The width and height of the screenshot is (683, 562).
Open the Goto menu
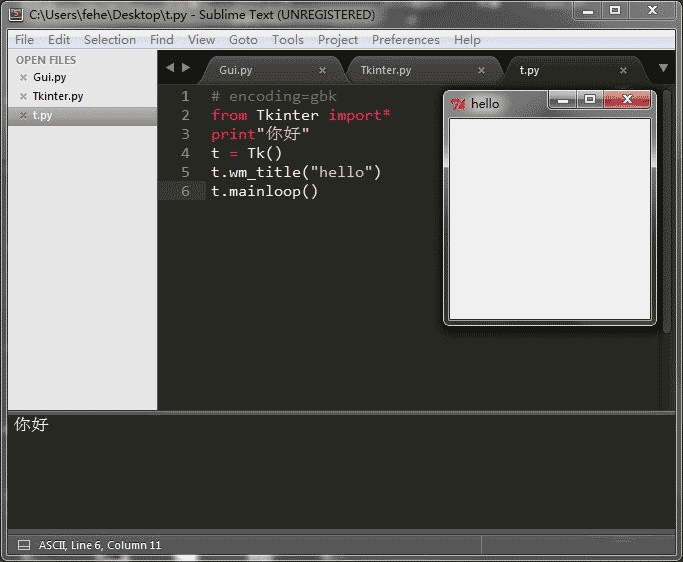point(243,40)
